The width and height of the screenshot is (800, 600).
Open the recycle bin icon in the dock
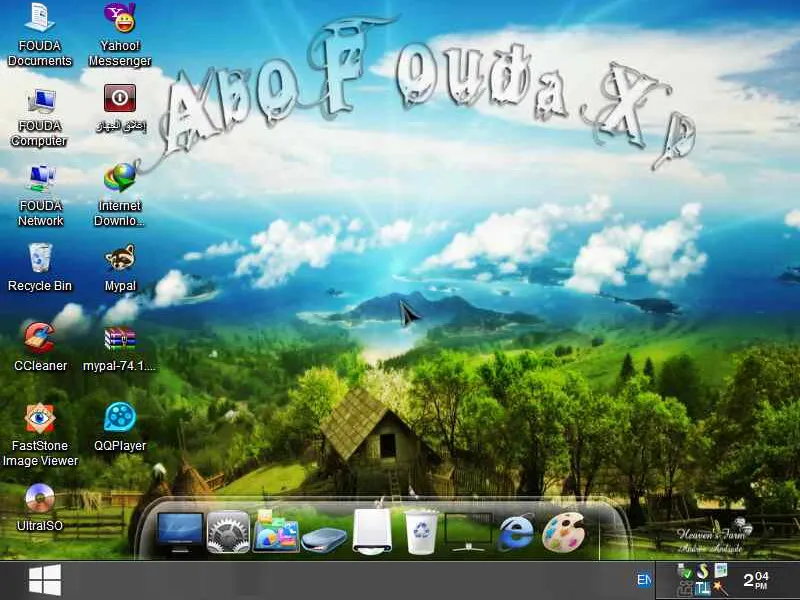click(421, 533)
